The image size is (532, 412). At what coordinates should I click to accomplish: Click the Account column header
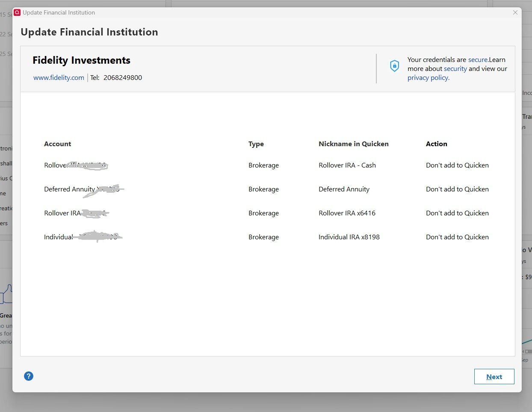pos(58,144)
